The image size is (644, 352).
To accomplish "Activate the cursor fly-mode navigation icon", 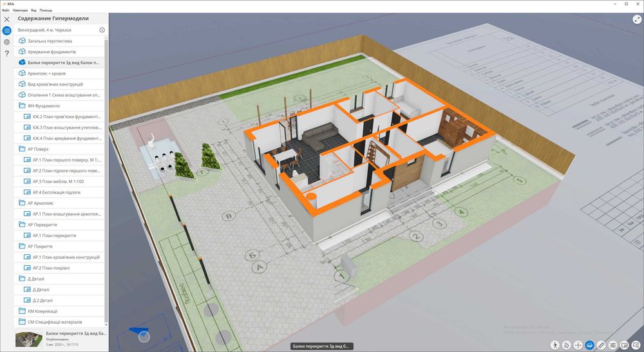I will [566, 346].
